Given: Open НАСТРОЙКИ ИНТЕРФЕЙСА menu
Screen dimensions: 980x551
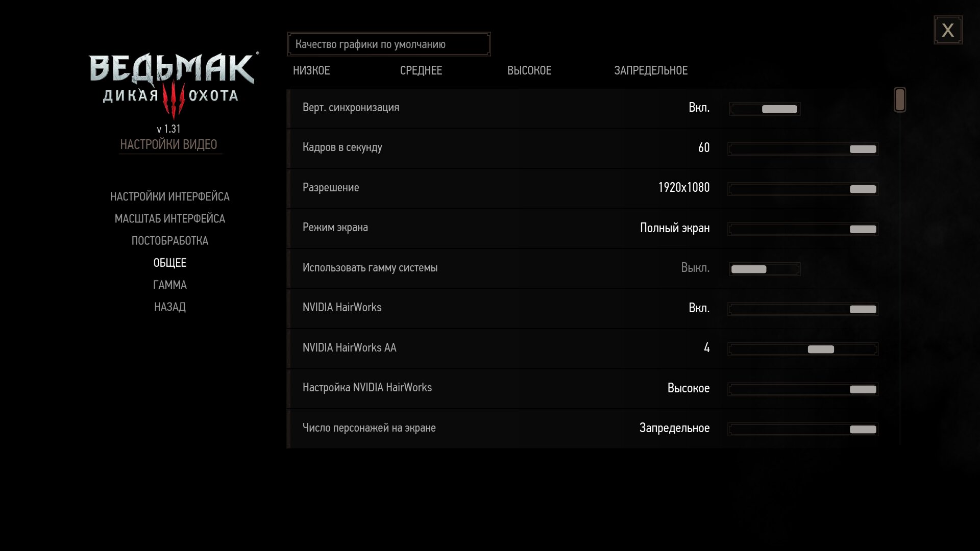Looking at the screenshot, I should coord(170,196).
